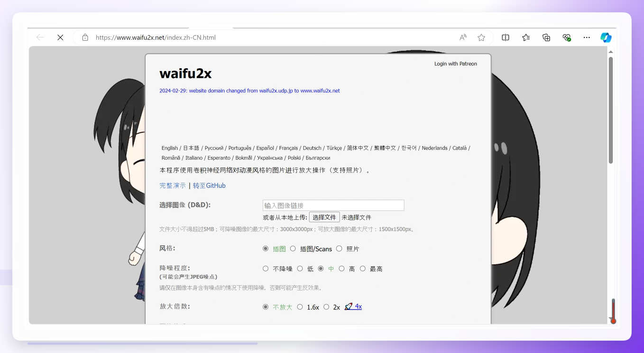The width and height of the screenshot is (644, 353).
Task: Select 1.6x upscaling option
Action: pos(300,307)
